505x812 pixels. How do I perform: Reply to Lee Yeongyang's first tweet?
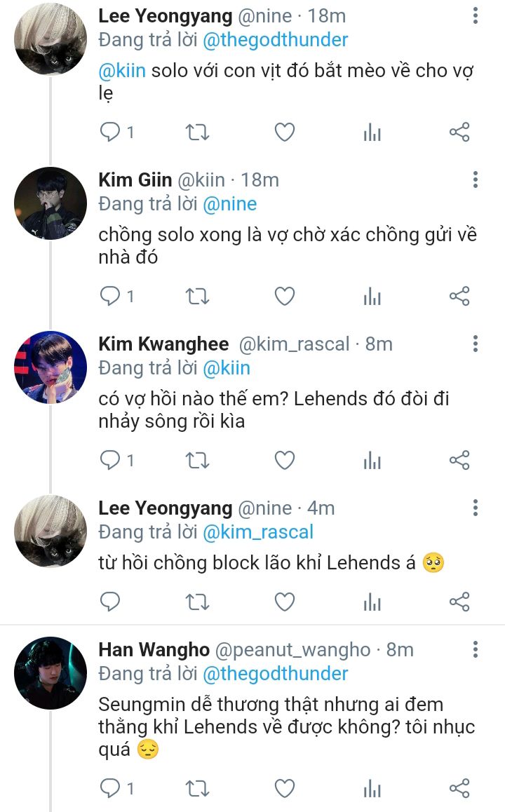point(110,132)
